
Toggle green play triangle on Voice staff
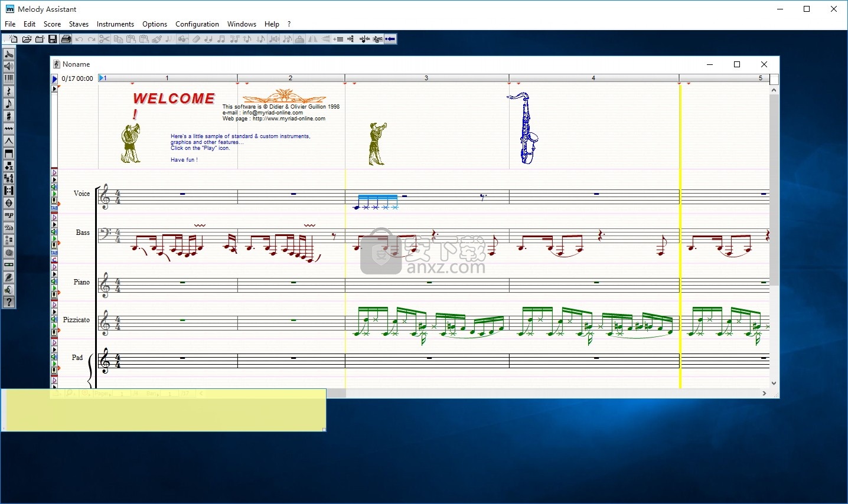(x=54, y=193)
